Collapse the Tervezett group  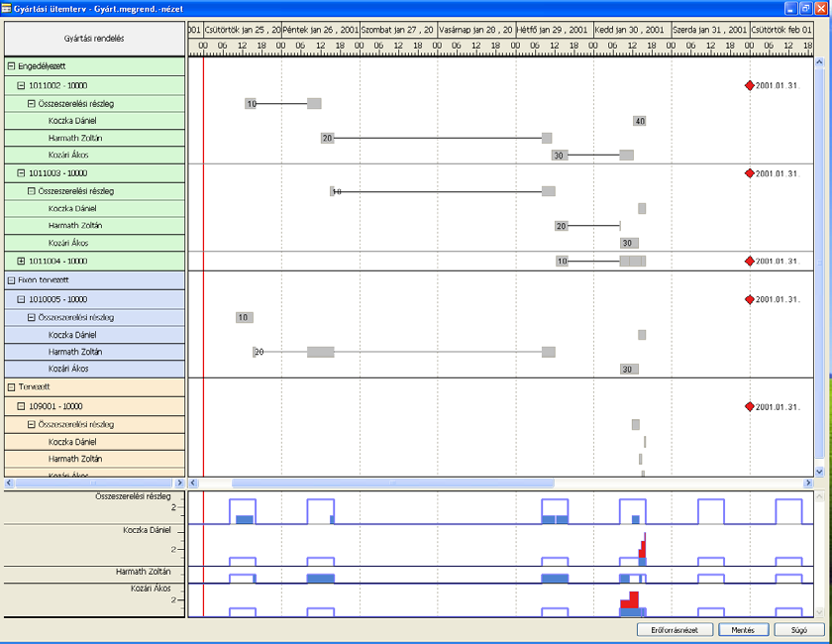click(x=11, y=387)
